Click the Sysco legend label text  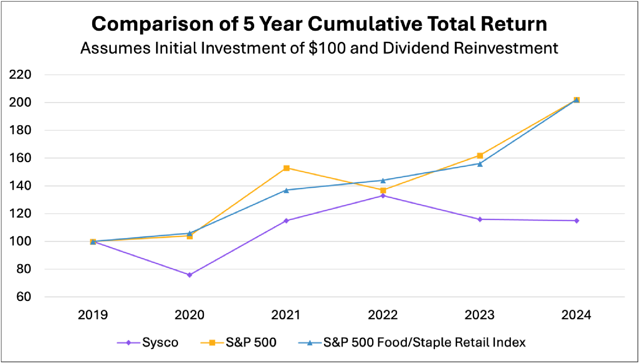tap(160, 343)
